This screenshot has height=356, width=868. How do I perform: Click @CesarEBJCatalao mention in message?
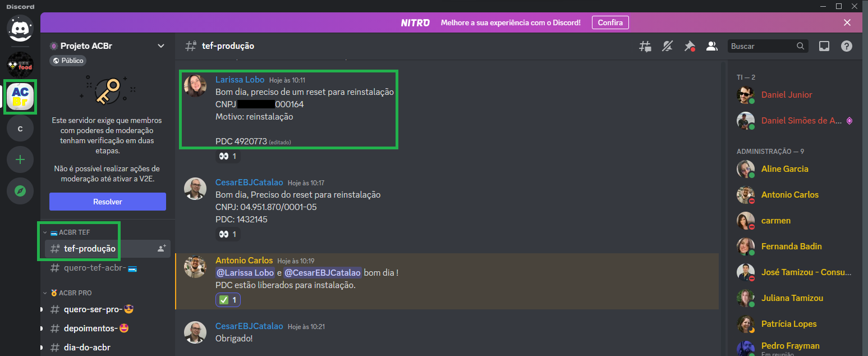tap(323, 273)
